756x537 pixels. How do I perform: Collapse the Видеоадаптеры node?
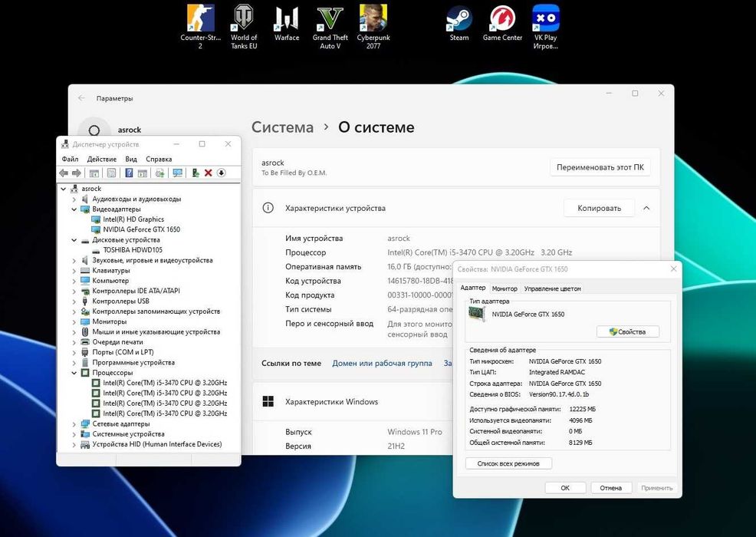tap(74, 209)
